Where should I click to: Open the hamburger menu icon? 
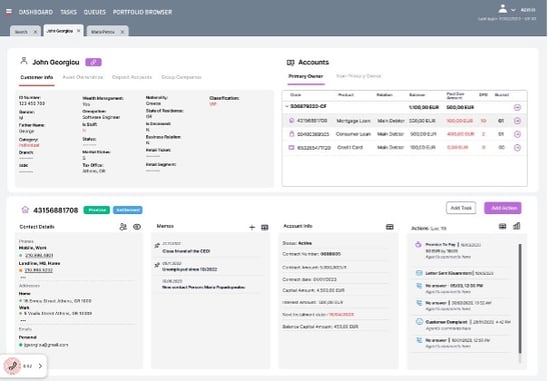(x=9, y=12)
